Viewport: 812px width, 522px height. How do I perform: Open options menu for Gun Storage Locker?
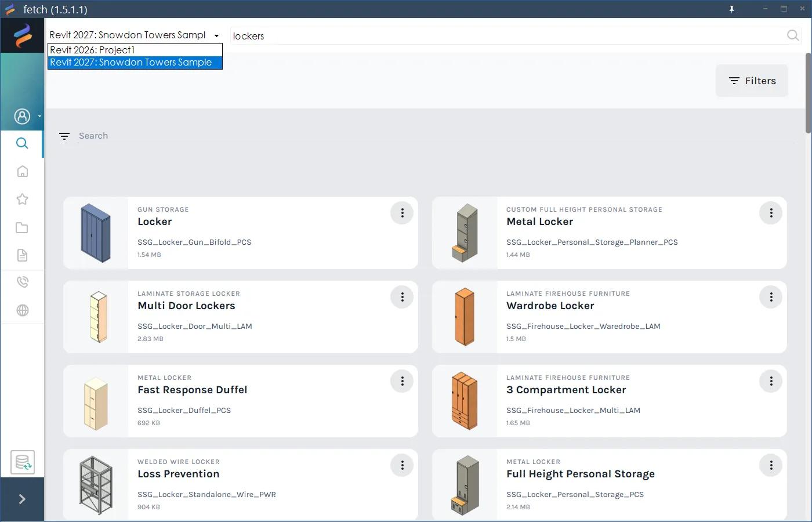[402, 213]
